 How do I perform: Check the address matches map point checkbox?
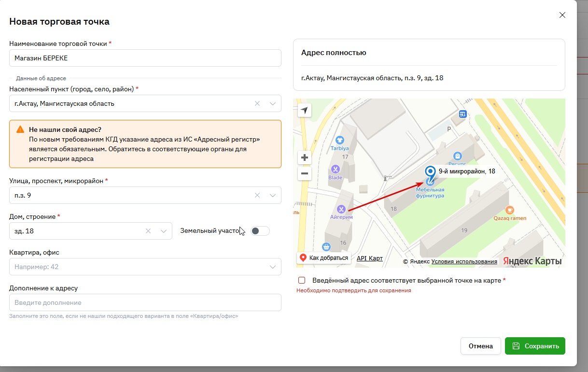(x=302, y=280)
